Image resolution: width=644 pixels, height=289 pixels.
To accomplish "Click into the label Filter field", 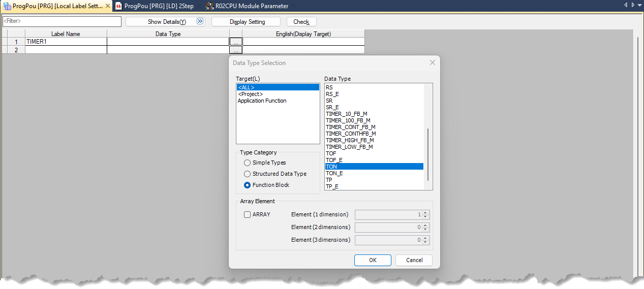I will pyautogui.click(x=62, y=21).
